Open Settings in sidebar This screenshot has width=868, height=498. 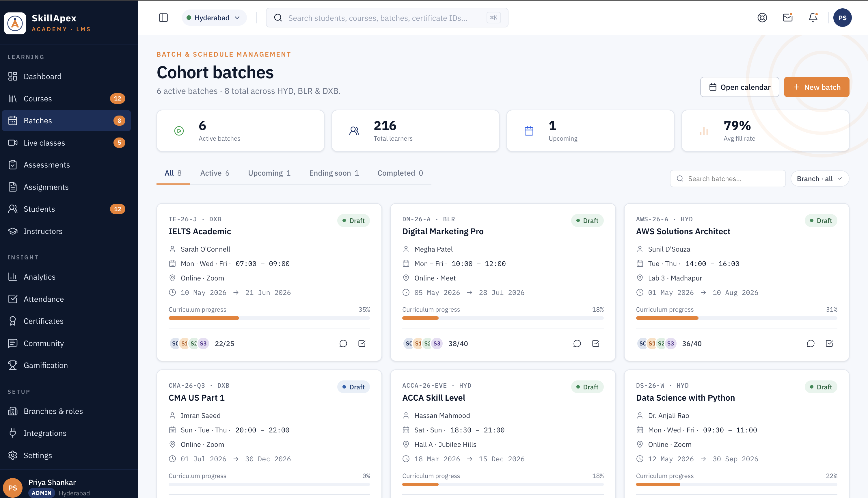click(x=66, y=455)
